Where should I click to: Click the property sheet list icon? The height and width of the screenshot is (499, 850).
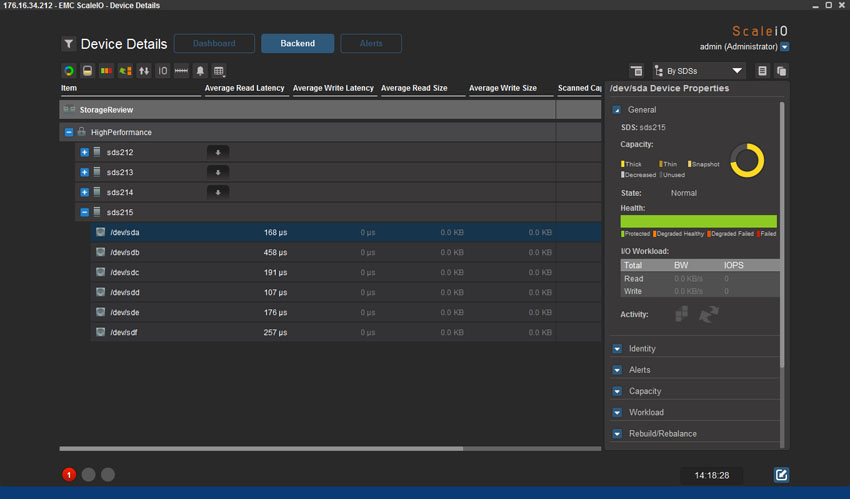tap(762, 71)
